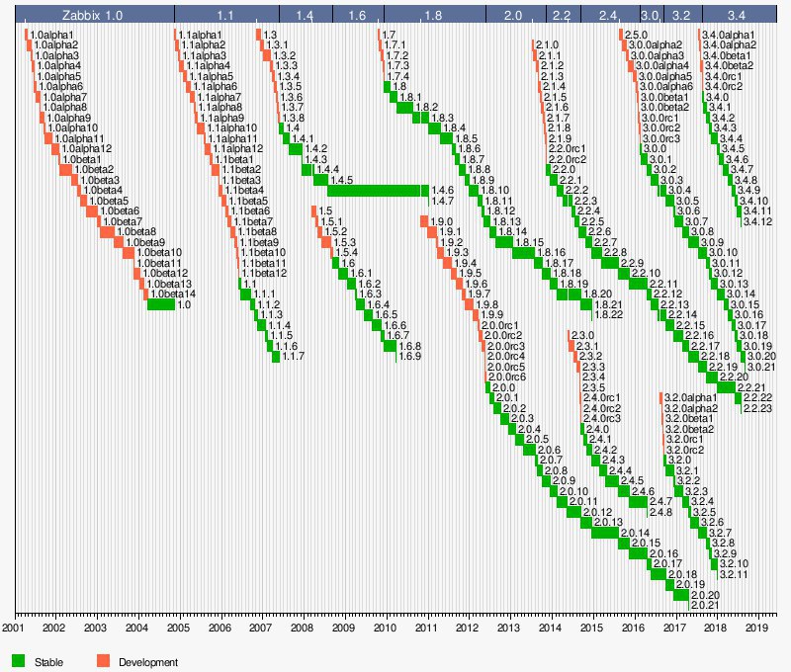Click the 1.6.9 release label
791x672 pixels.
410,357
